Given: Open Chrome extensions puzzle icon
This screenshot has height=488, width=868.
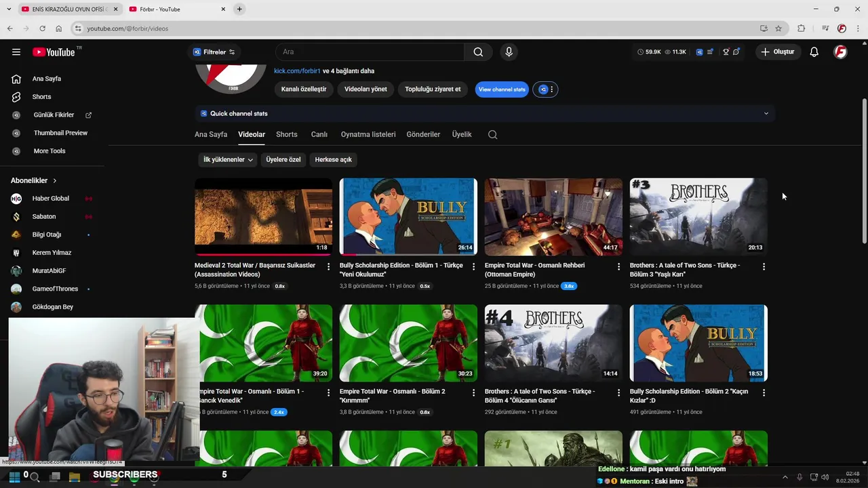Looking at the screenshot, I should [802, 28].
